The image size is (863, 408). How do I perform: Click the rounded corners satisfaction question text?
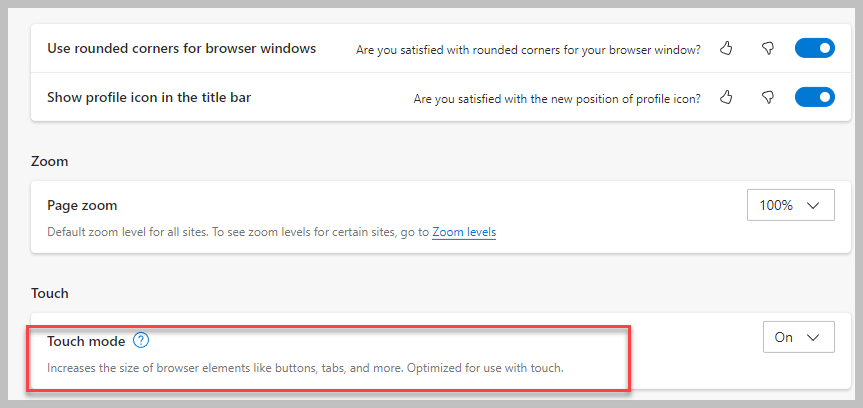[528, 49]
